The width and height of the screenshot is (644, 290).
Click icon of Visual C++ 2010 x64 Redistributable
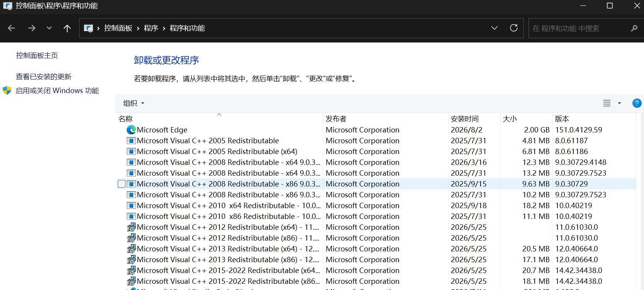pyautogui.click(x=131, y=205)
